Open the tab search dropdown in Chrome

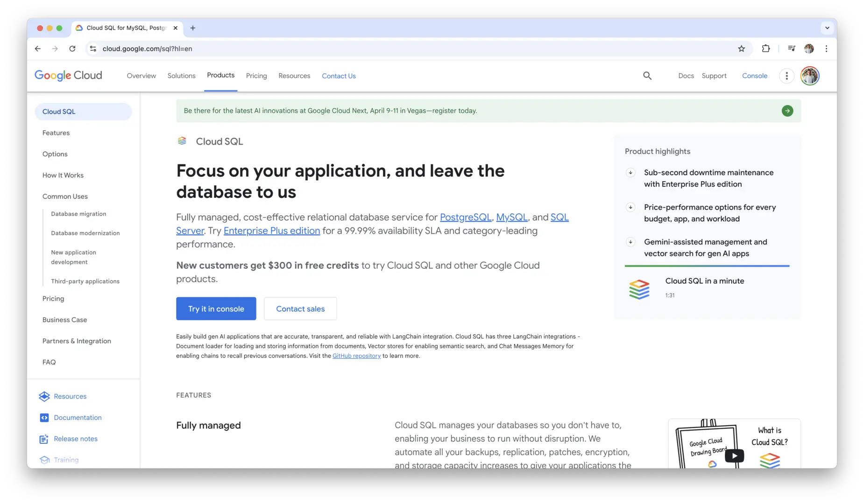tap(827, 28)
